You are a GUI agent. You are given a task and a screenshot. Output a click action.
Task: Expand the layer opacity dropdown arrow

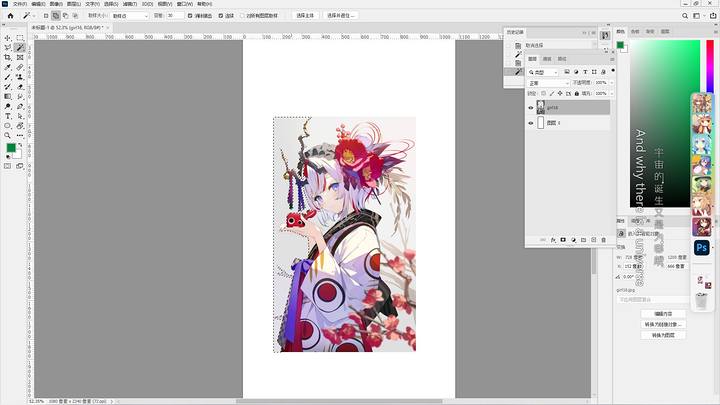click(x=612, y=83)
